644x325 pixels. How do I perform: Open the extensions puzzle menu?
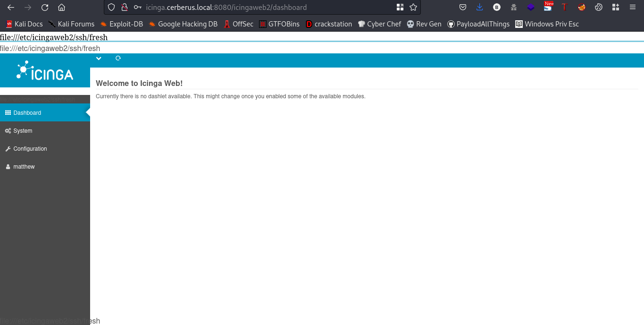tap(615, 8)
